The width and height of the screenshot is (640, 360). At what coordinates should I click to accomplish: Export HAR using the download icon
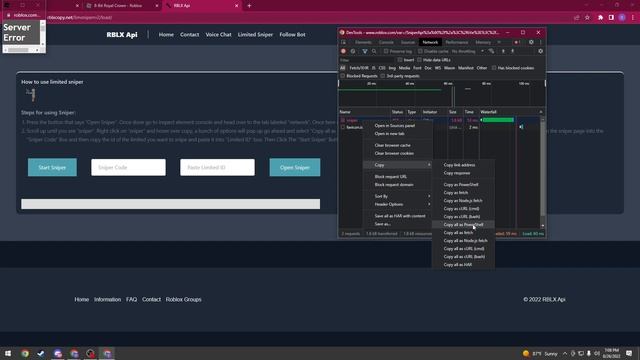pos(513,51)
